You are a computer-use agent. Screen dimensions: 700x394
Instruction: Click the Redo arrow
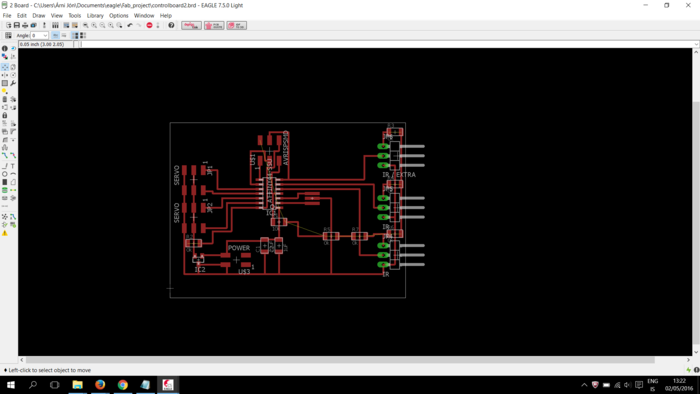pyautogui.click(x=139, y=25)
